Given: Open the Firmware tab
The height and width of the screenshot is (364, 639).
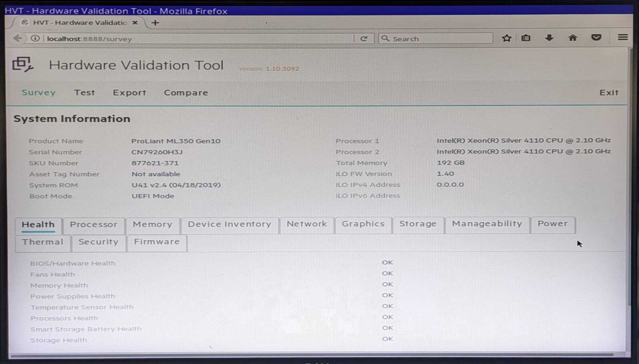Looking at the screenshot, I should 157,242.
